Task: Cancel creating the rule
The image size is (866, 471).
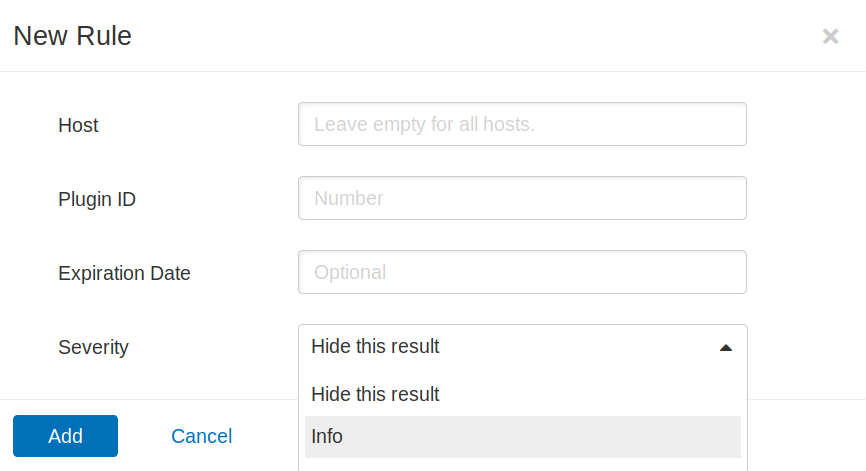Action: pos(202,436)
